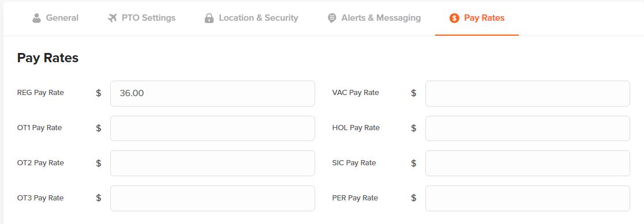Select the OT3 Pay Rate input box

[x=212, y=198]
